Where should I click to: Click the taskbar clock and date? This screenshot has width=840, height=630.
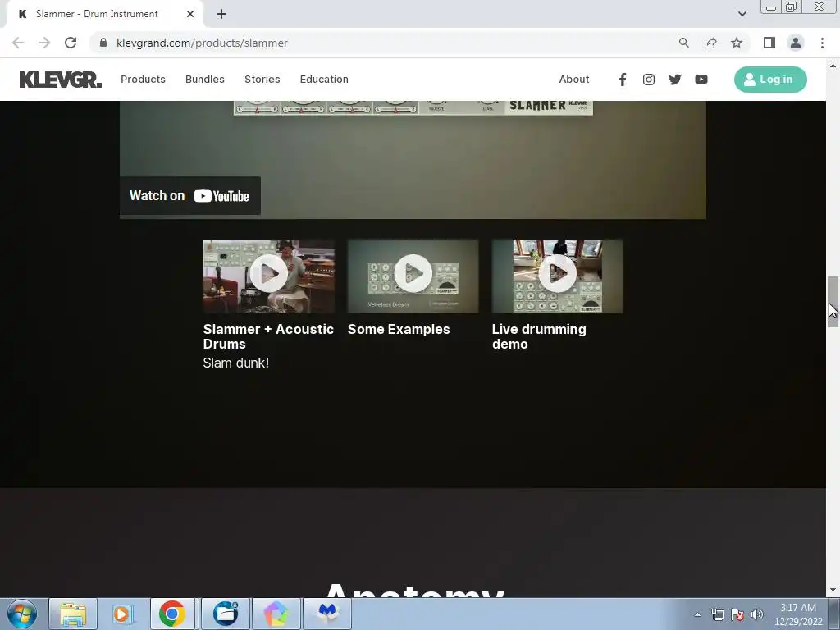click(798, 614)
